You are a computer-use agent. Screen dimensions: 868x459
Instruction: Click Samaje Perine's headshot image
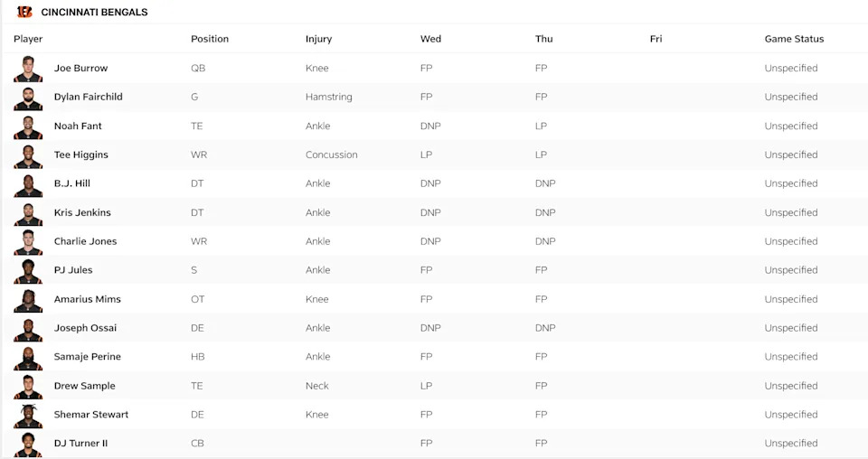28,357
